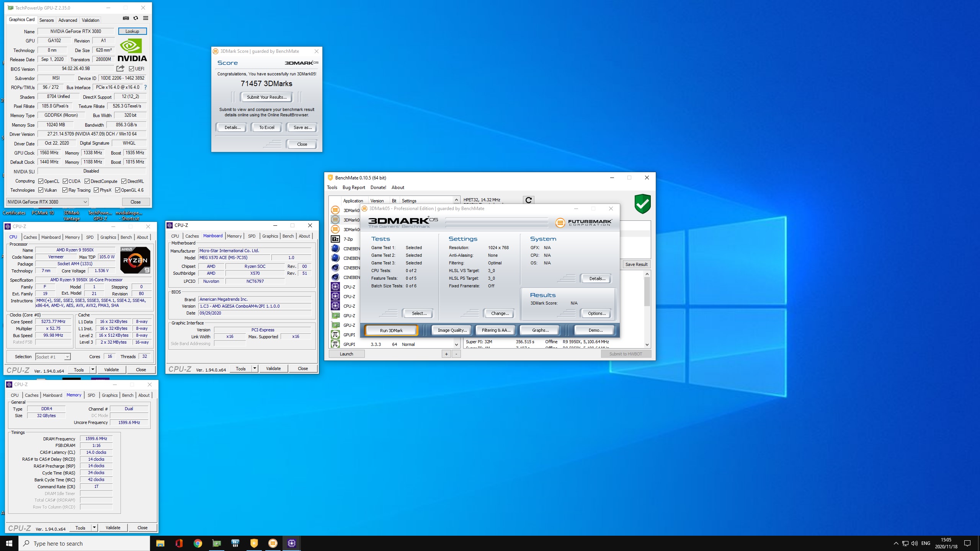This screenshot has width=980, height=551.
Task: Expand Tools arrow in CPU-Z Mainboard window
Action: click(255, 368)
